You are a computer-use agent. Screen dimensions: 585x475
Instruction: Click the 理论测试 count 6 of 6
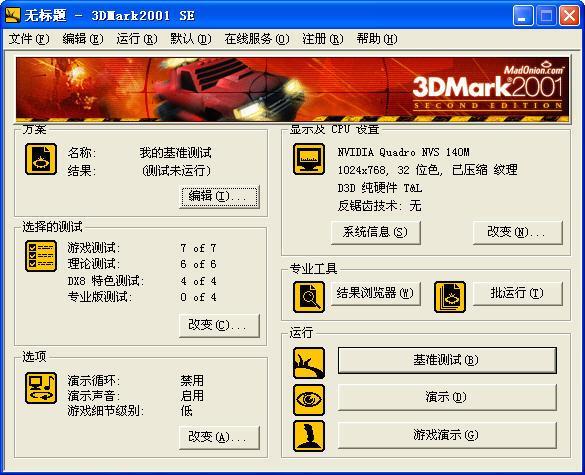point(198,264)
